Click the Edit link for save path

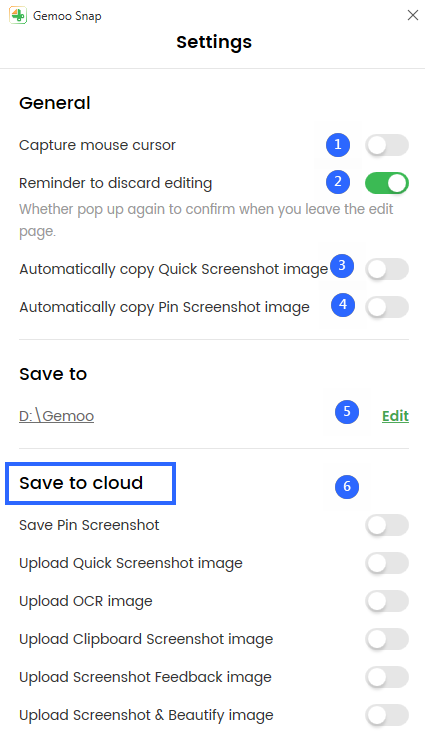pos(395,416)
